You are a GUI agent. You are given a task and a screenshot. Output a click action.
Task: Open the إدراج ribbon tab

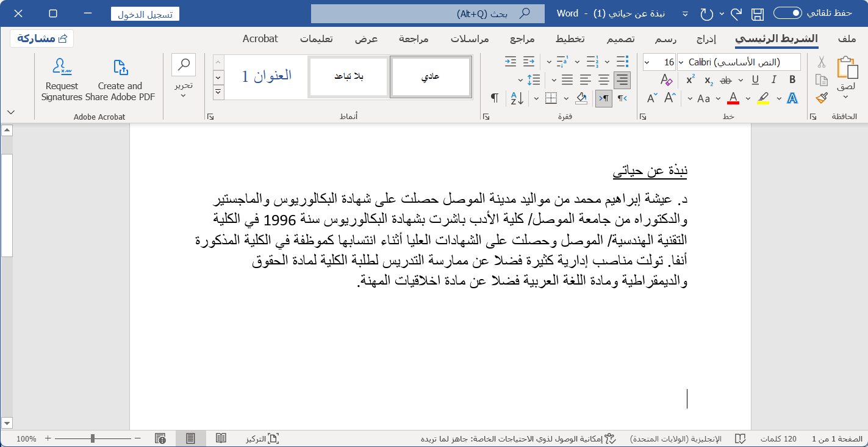click(706, 38)
